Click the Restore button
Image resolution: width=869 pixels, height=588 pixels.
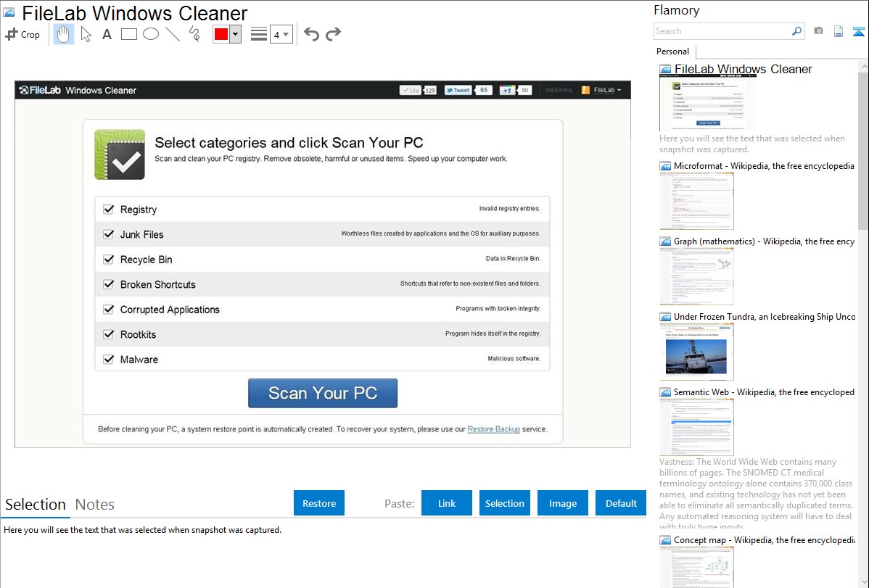tap(319, 503)
